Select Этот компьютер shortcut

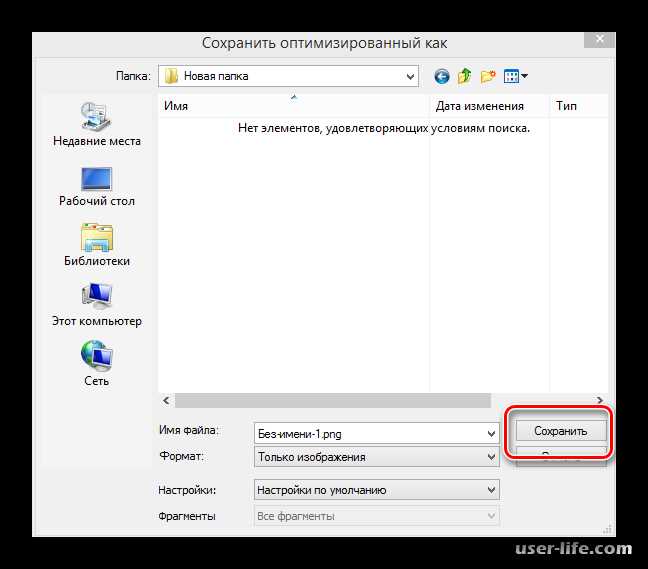tap(97, 305)
